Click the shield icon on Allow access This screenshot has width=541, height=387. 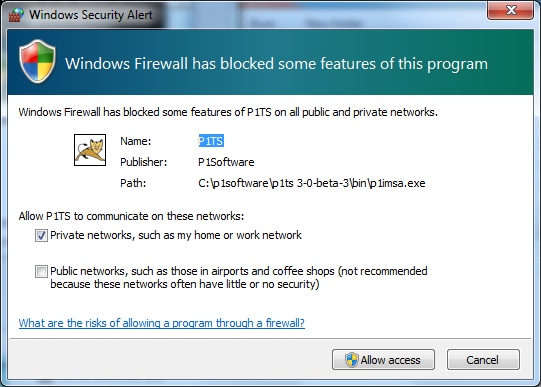coord(352,360)
